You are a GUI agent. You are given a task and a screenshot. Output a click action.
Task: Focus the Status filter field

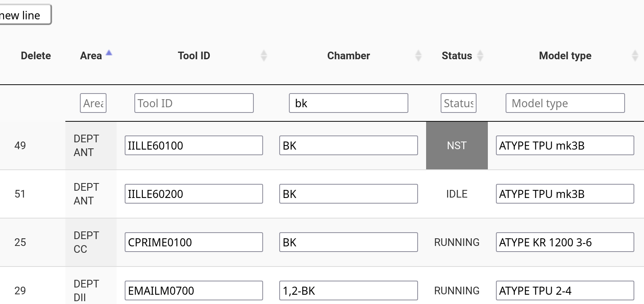[458, 103]
